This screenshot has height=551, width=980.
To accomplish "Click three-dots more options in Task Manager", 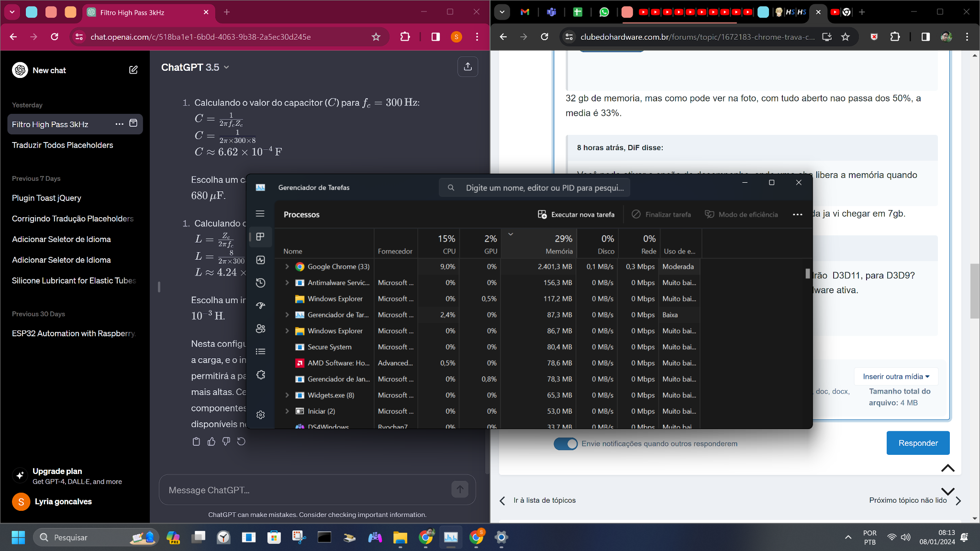I will [x=797, y=214].
